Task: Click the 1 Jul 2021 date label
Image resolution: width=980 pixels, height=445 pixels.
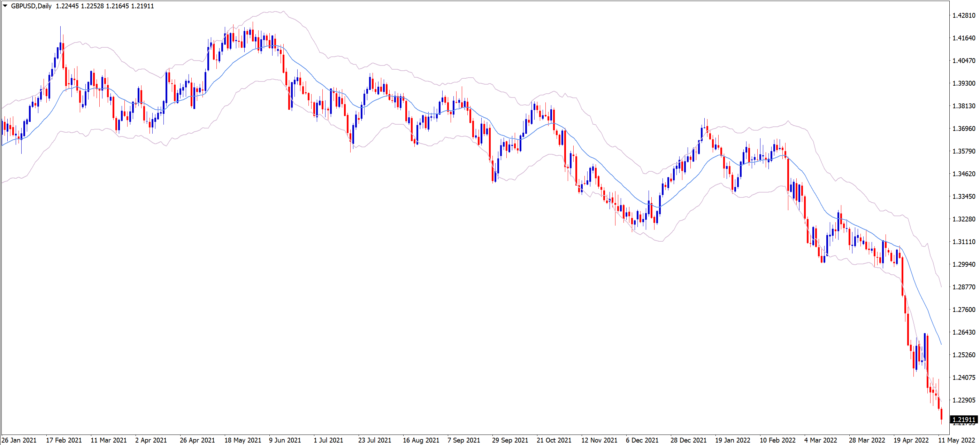Action: tap(328, 440)
